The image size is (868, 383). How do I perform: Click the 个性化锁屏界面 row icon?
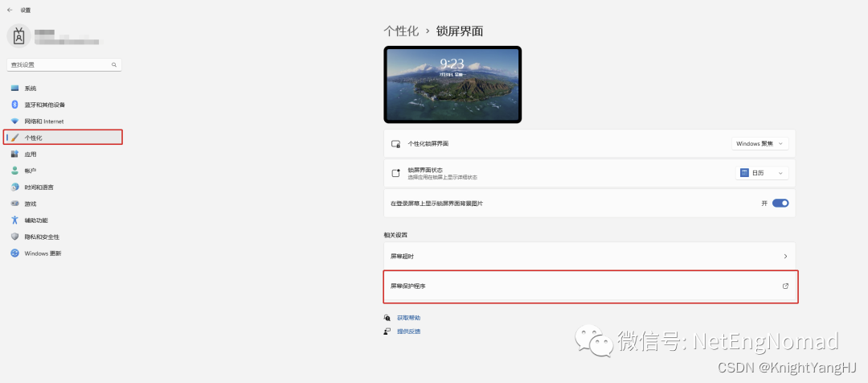(x=395, y=143)
